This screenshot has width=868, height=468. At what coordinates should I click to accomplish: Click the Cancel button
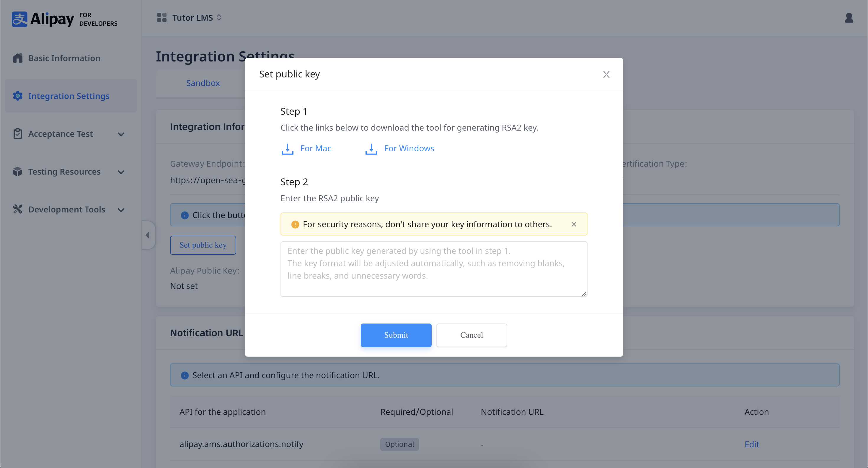click(471, 335)
